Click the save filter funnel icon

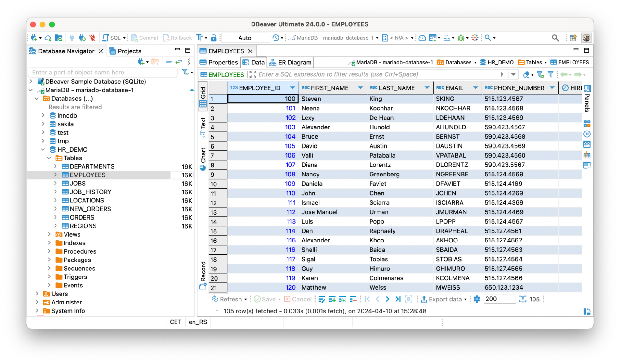tap(540, 74)
